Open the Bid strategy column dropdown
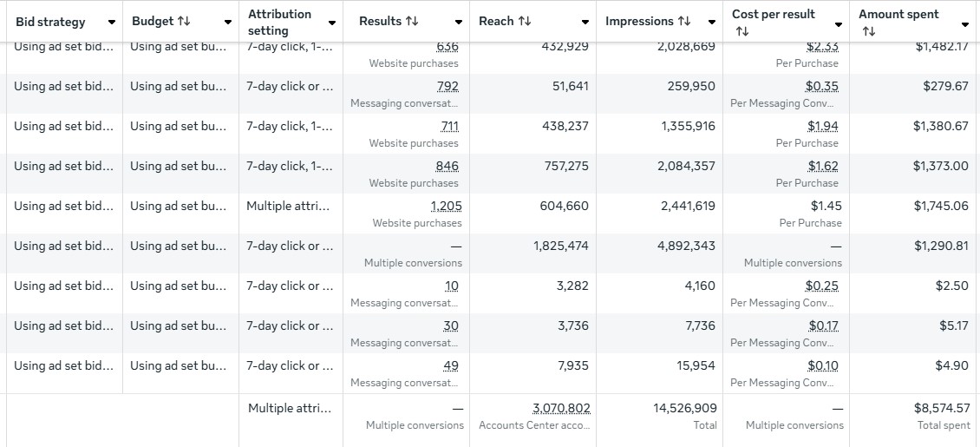This screenshot has width=980, height=447. click(x=112, y=23)
